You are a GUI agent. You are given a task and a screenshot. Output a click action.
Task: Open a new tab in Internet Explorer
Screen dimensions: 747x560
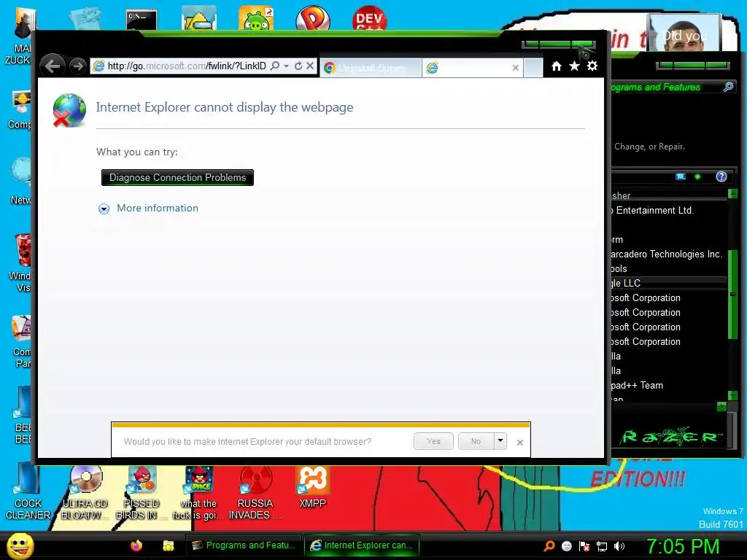coord(533,68)
